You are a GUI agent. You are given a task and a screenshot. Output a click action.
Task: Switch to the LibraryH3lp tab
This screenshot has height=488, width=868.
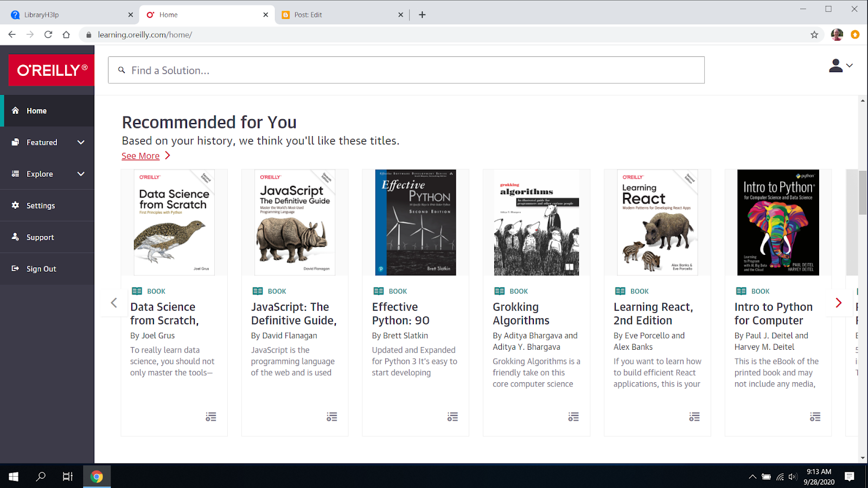(x=71, y=15)
